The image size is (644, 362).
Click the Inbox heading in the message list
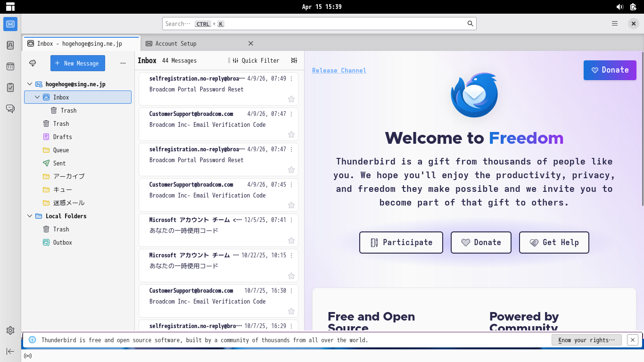(147, 60)
